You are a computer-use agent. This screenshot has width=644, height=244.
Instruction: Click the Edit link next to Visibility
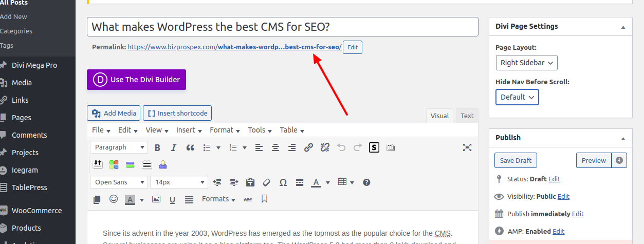[563, 197]
